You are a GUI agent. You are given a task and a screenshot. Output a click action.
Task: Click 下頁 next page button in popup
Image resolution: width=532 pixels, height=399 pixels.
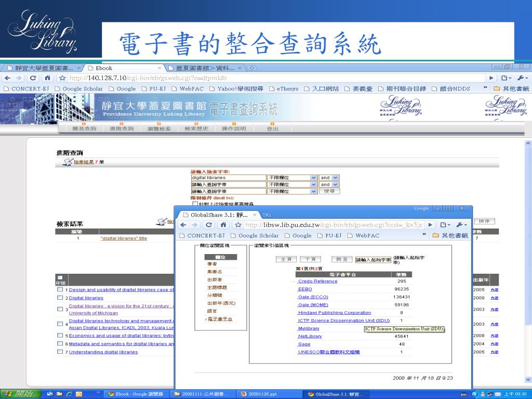click(x=310, y=259)
